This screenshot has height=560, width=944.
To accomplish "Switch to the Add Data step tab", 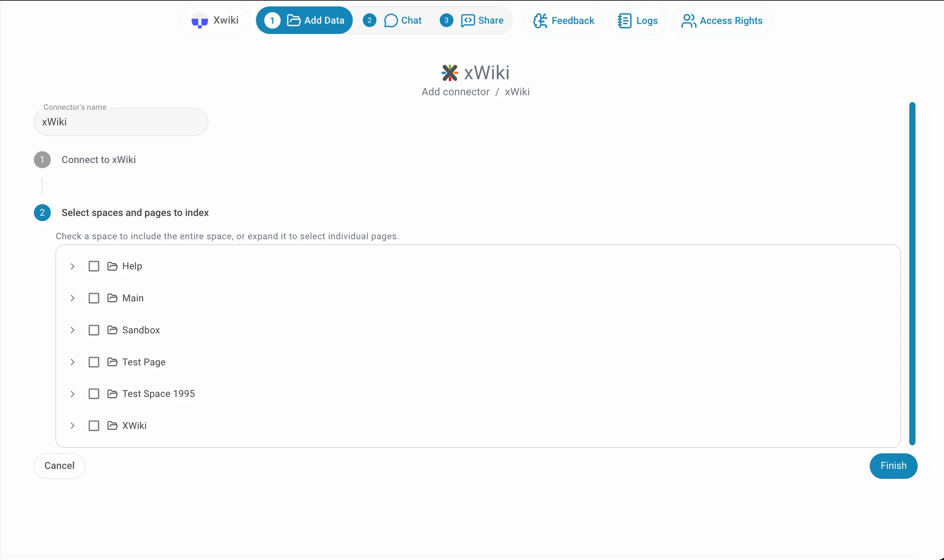I will pos(304,21).
